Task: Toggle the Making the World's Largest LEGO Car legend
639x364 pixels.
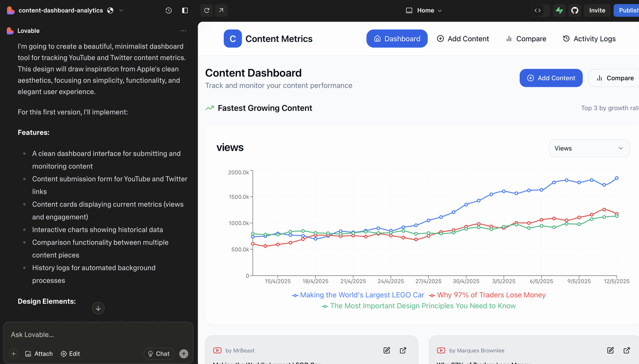Action: tap(358, 295)
